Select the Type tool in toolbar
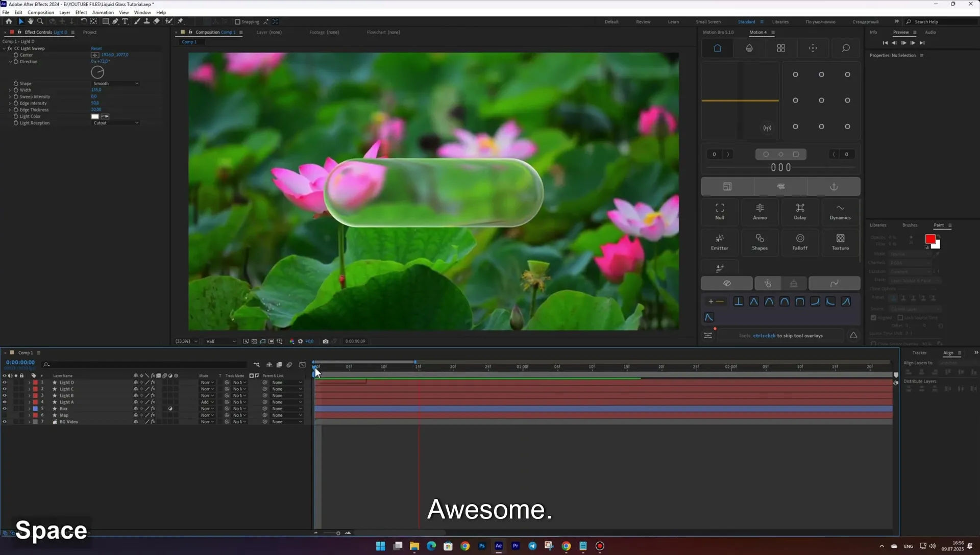Image resolution: width=980 pixels, height=555 pixels. [125, 21]
